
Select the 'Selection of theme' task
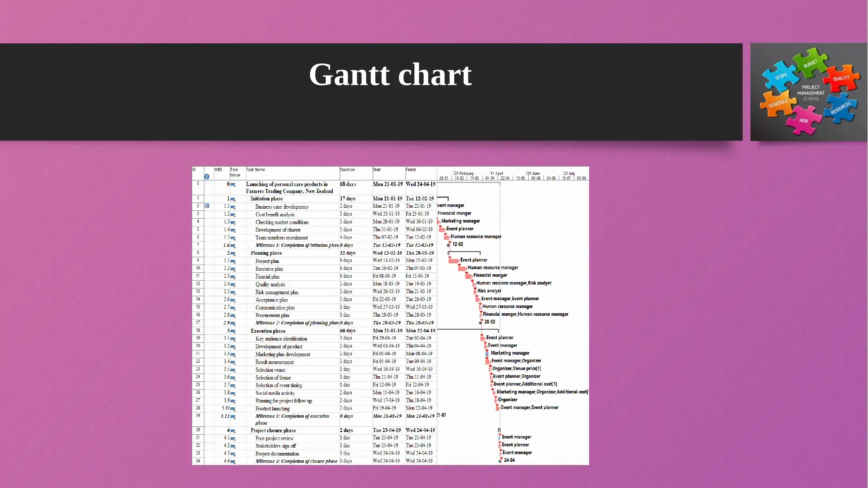pyautogui.click(x=273, y=378)
